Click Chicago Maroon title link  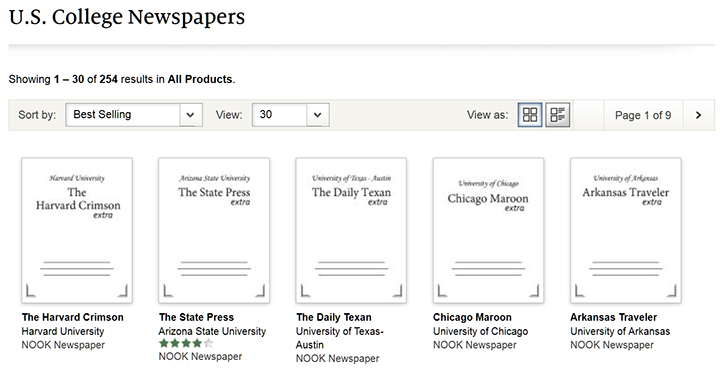472,317
